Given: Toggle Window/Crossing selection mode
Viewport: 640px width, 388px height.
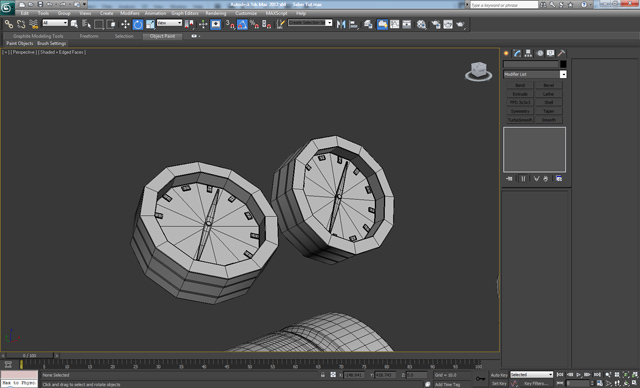Looking at the screenshot, I should coord(111,24).
